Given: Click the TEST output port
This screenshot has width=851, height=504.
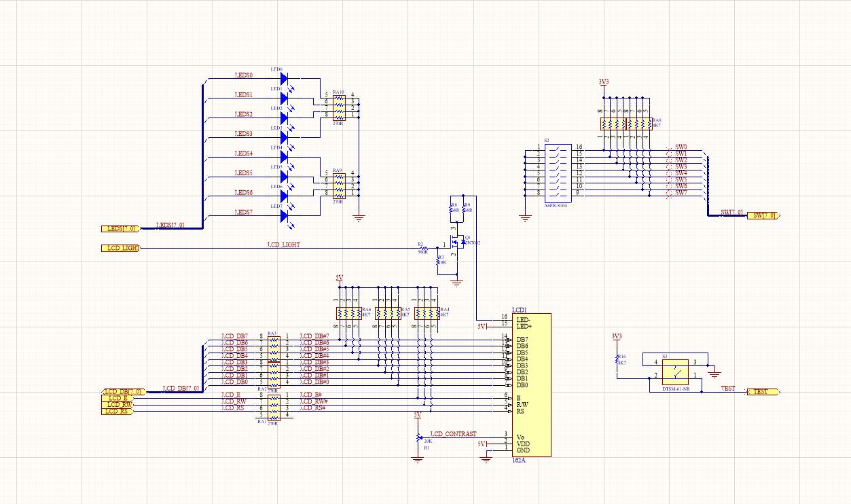Looking at the screenshot, I should click(763, 392).
